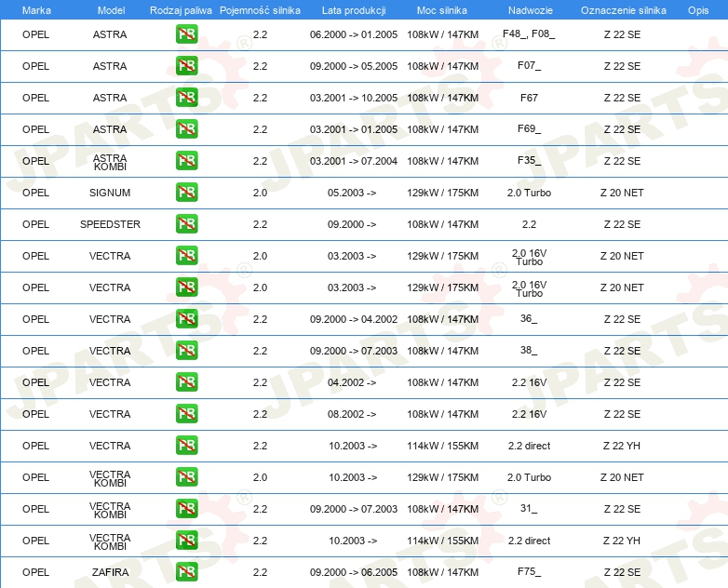Click body code 38_
The height and width of the screenshot is (588, 728).
click(x=529, y=350)
